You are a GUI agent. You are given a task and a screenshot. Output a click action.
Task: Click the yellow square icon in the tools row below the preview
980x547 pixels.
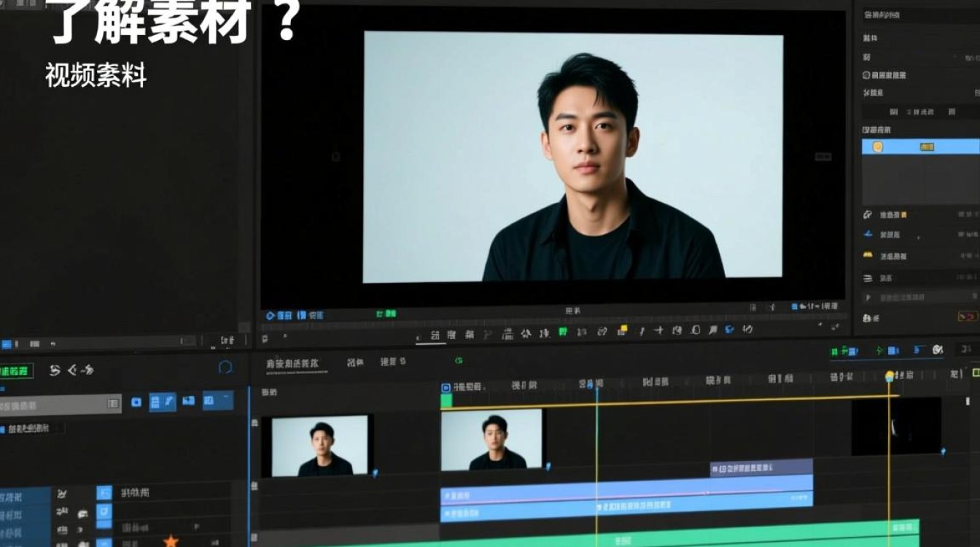[622, 330]
